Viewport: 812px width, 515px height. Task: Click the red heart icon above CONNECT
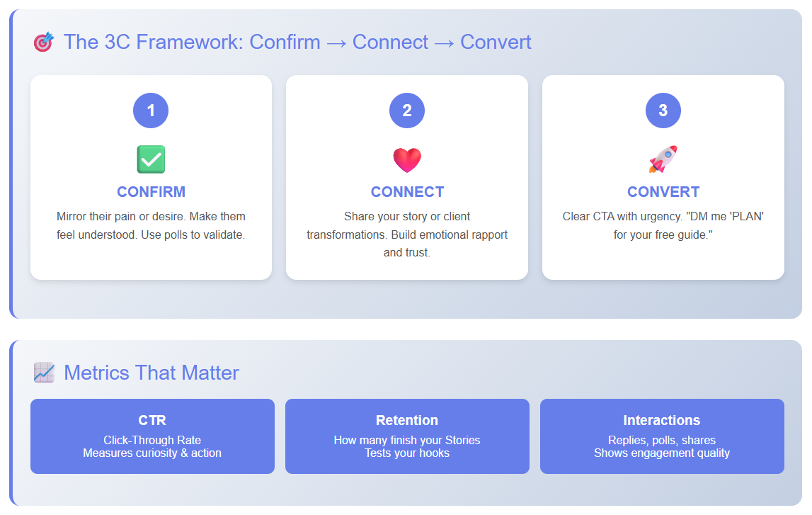407,159
